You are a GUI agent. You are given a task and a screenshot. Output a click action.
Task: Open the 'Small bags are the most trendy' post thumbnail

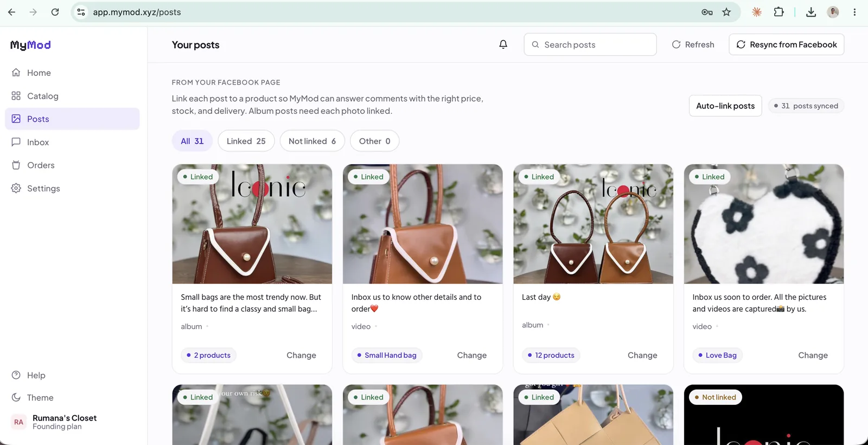(252, 224)
